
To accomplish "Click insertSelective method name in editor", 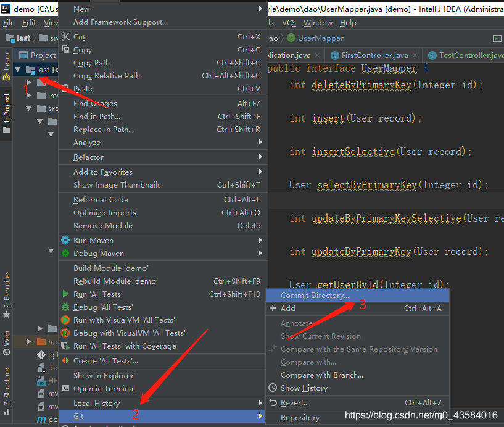I will pyautogui.click(x=353, y=151).
